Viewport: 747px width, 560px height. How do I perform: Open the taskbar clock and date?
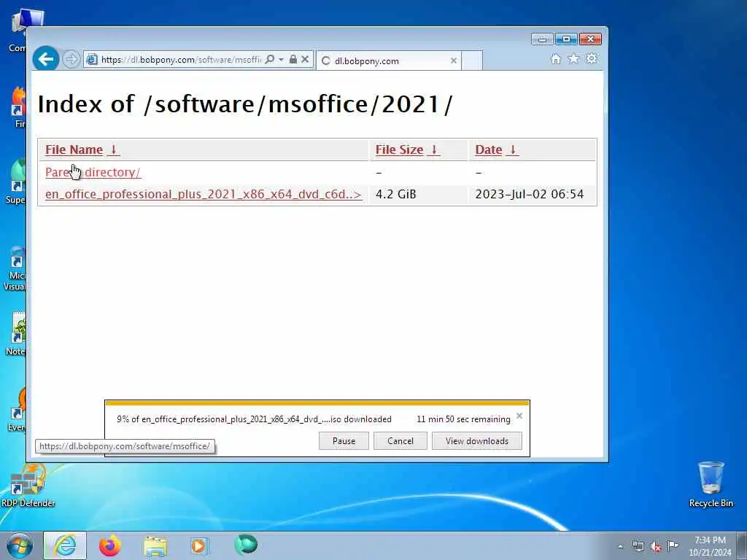tap(710, 546)
